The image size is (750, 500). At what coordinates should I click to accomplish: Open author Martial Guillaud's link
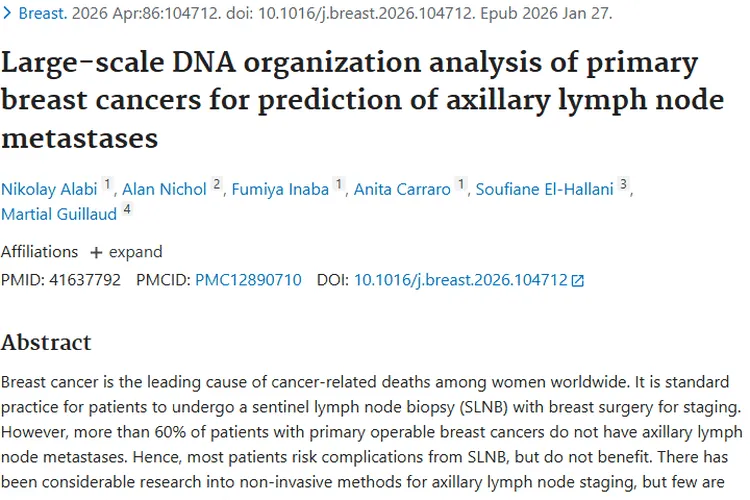[x=59, y=214]
